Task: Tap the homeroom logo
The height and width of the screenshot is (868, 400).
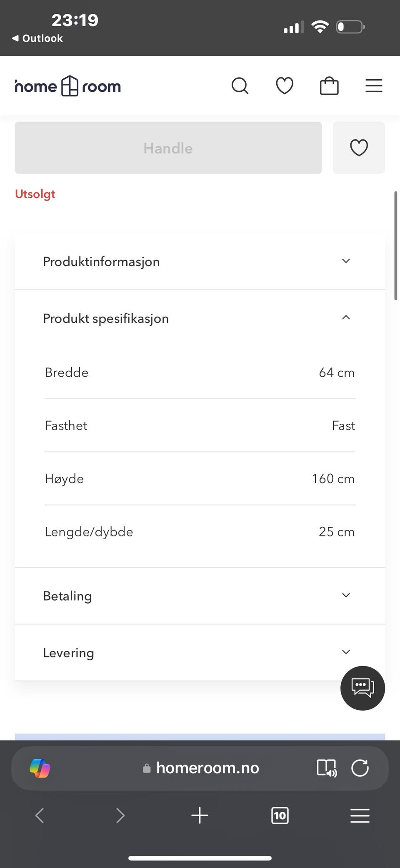Action: click(68, 86)
